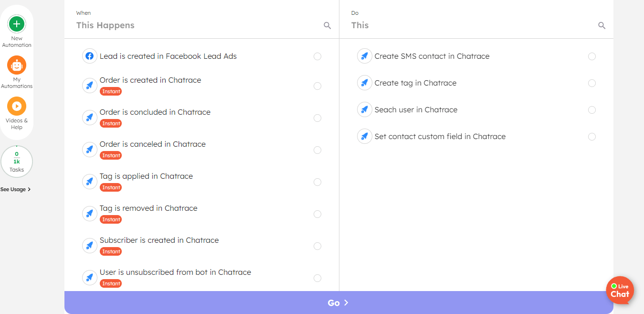Click the Chatrace icon next to Tag is applied
The height and width of the screenshot is (314, 644).
point(89,181)
